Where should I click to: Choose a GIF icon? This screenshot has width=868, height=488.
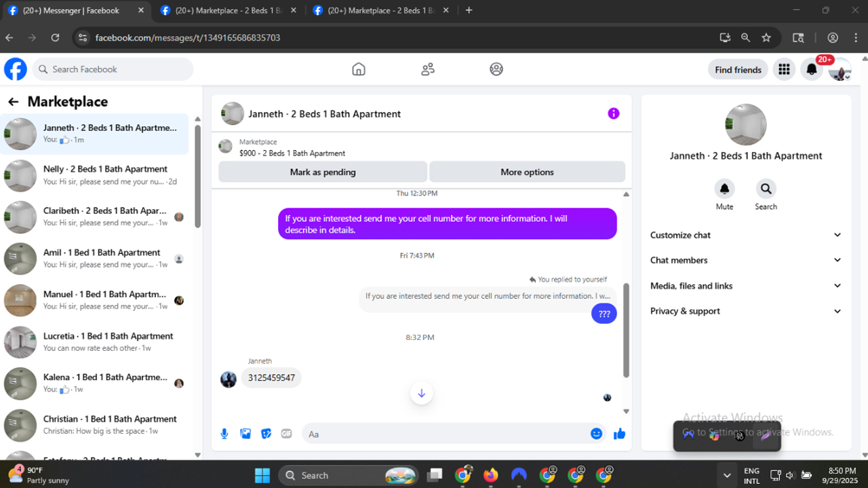[x=286, y=434]
